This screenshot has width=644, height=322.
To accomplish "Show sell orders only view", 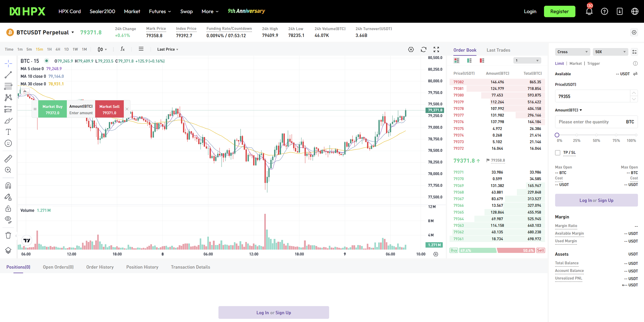I will (482, 60).
